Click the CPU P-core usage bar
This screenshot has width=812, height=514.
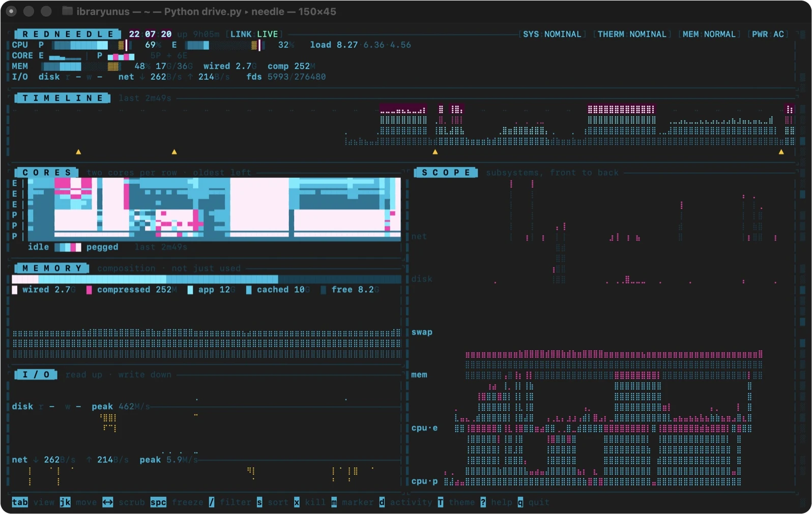coord(92,45)
